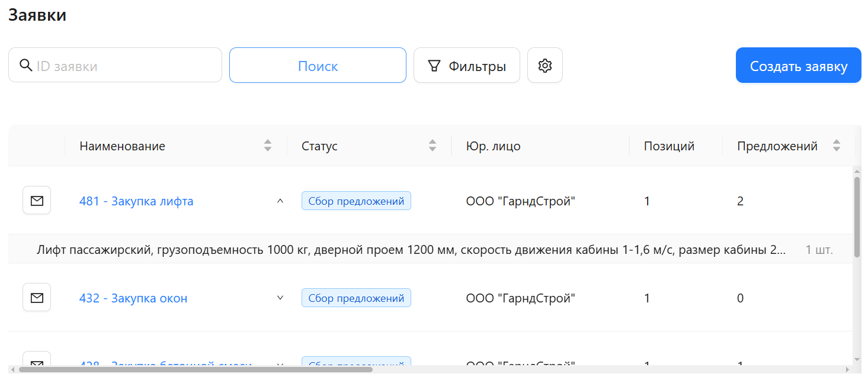Click the horizontal scrollbar thumb
Image resolution: width=868 pixels, height=377 pixels.
pyautogui.click(x=196, y=369)
